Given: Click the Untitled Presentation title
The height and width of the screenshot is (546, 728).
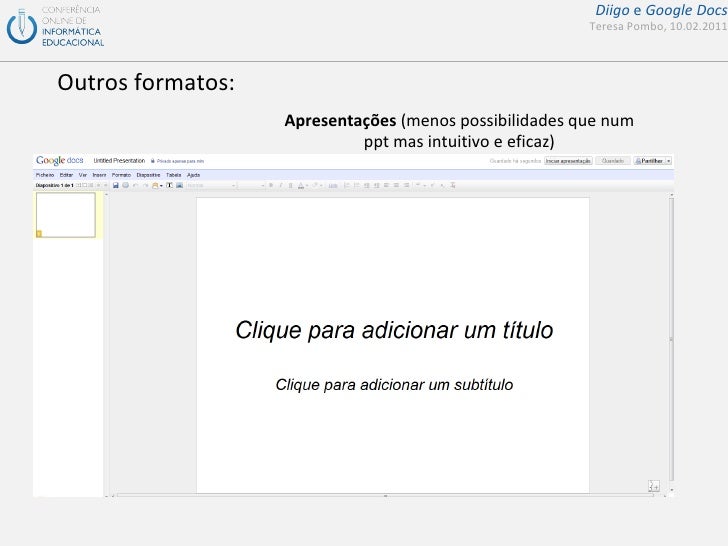Looking at the screenshot, I should tap(119, 161).
